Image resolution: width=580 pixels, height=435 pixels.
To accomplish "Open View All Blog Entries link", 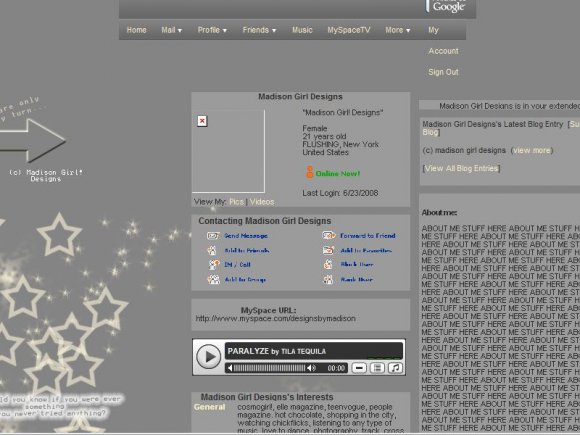I will [x=461, y=169].
